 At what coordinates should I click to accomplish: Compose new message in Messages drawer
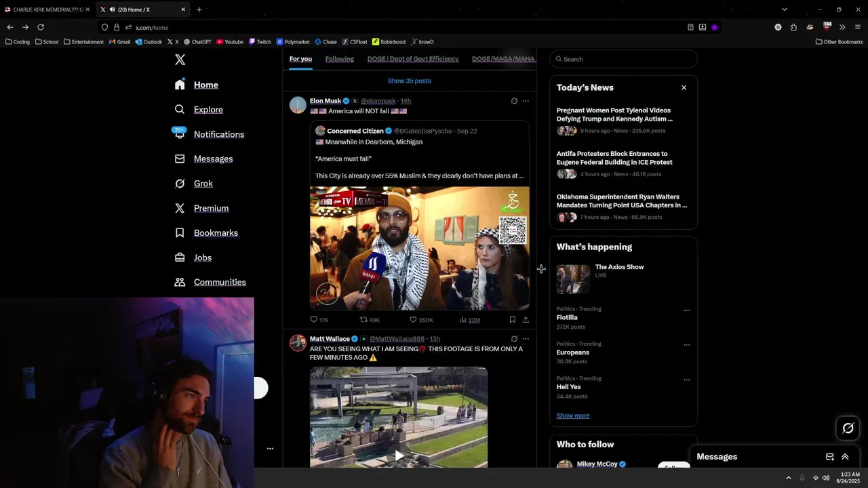829,457
